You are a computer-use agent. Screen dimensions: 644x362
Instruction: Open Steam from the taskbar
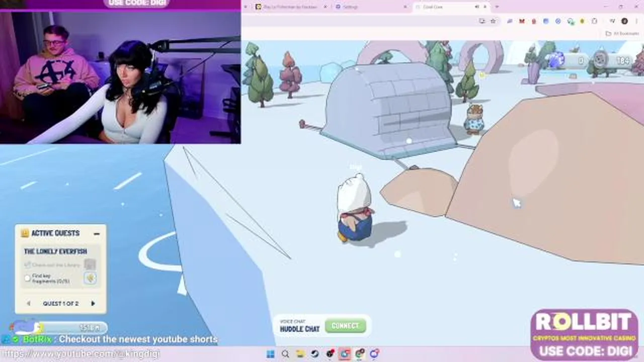[x=314, y=354]
